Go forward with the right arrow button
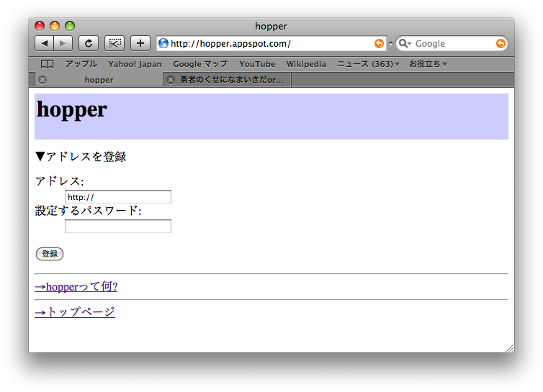543x392 pixels. (63, 43)
